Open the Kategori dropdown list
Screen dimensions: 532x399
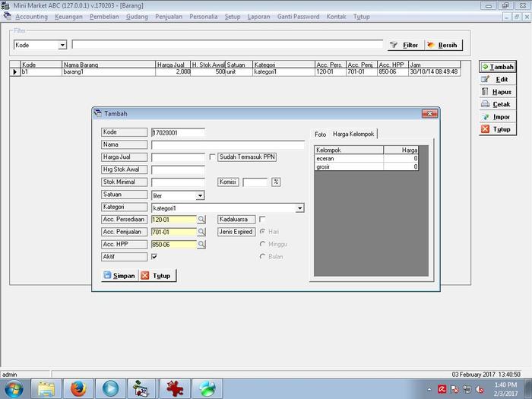click(299, 207)
